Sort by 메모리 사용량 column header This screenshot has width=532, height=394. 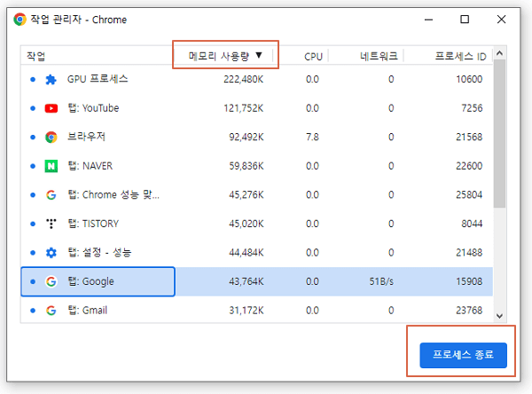pos(225,55)
